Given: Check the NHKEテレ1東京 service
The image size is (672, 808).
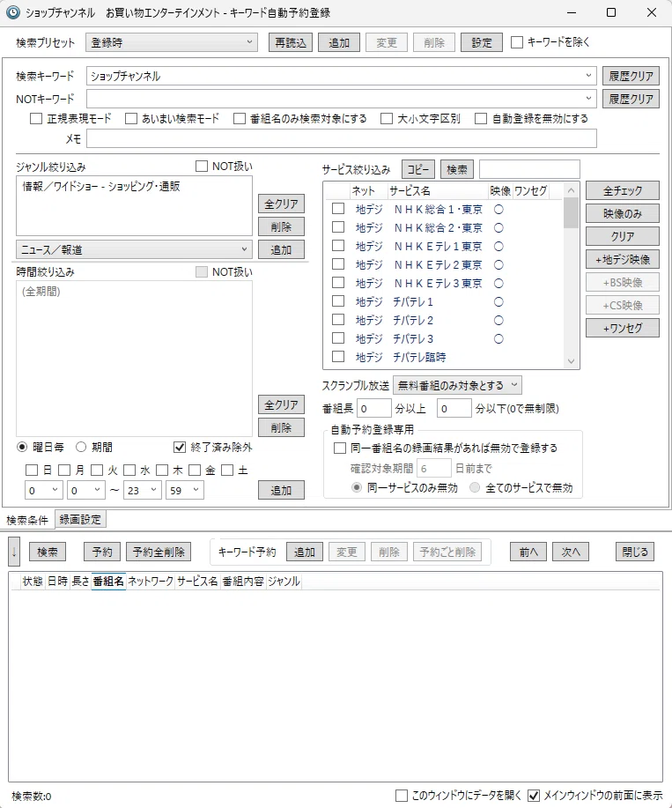Looking at the screenshot, I should click(x=338, y=246).
